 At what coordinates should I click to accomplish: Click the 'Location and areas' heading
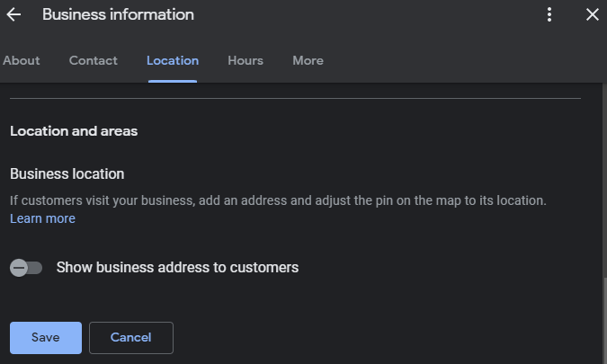pos(74,131)
